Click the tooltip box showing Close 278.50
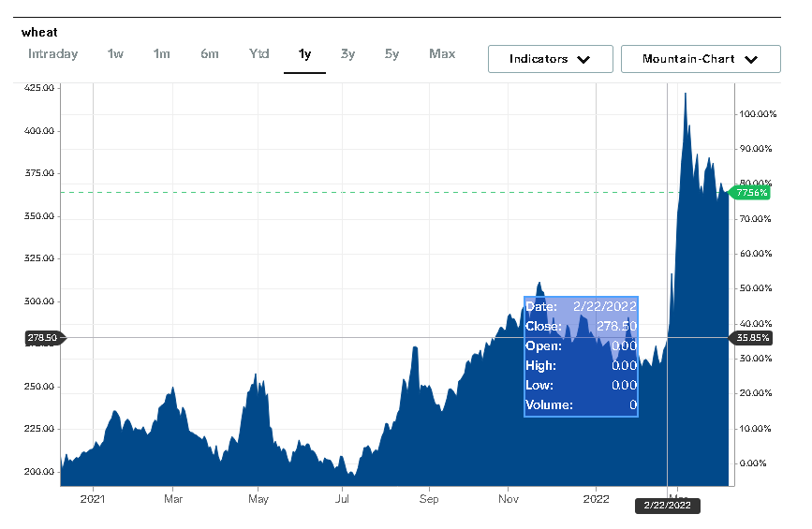812x529 pixels. (581, 356)
